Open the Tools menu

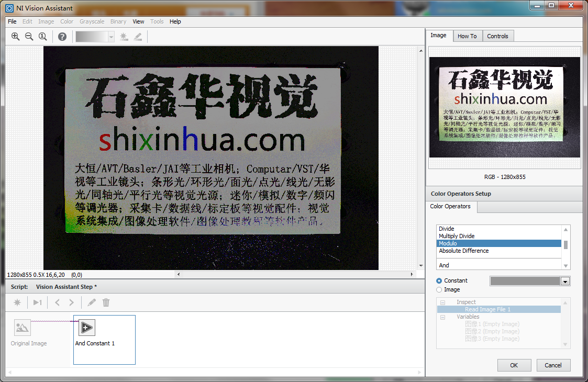coord(157,21)
